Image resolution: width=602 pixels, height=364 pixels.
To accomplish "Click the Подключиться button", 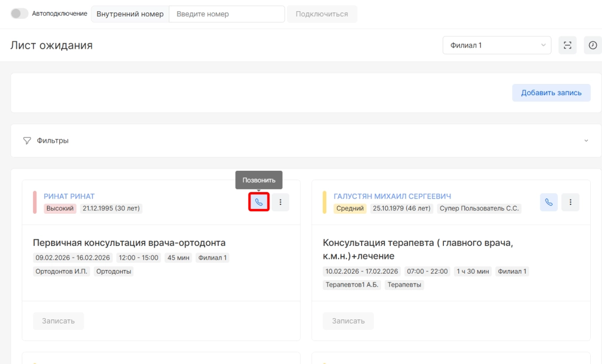I will 322,14.
